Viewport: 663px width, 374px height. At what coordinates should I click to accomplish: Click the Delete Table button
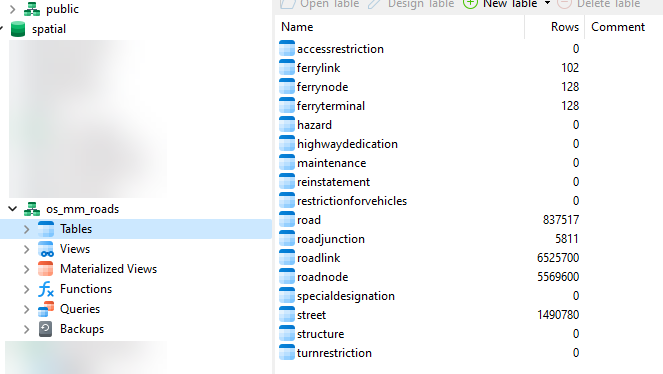point(599,4)
